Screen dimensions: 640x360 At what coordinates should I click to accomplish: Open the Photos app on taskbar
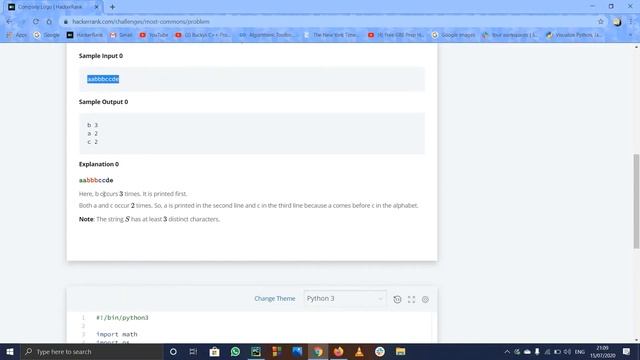297,351
